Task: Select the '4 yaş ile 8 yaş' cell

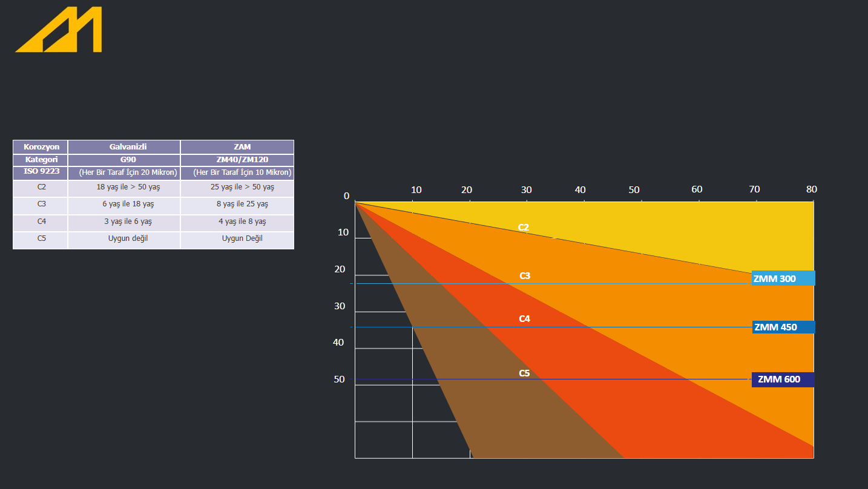Action: [x=237, y=223]
